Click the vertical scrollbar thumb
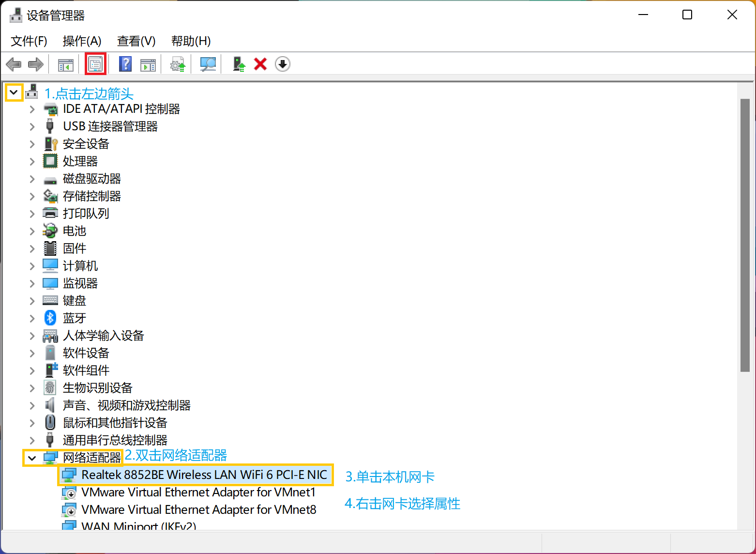The image size is (756, 554). click(x=745, y=235)
